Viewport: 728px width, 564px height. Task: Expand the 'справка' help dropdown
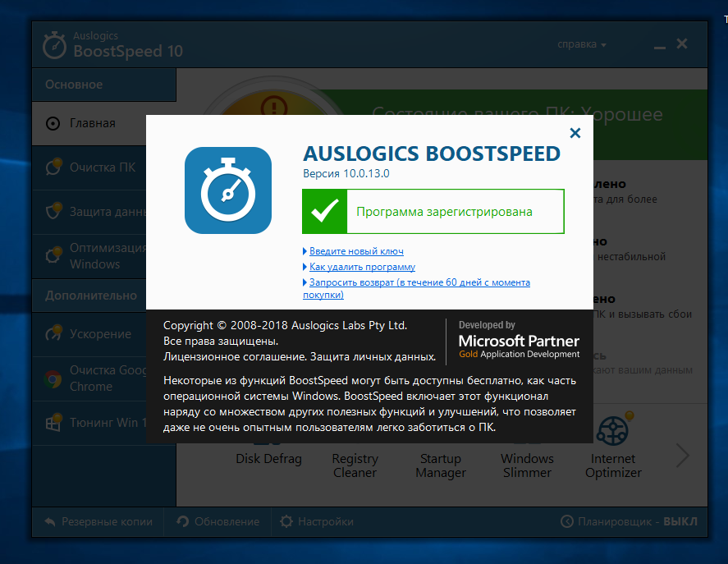pos(582,44)
